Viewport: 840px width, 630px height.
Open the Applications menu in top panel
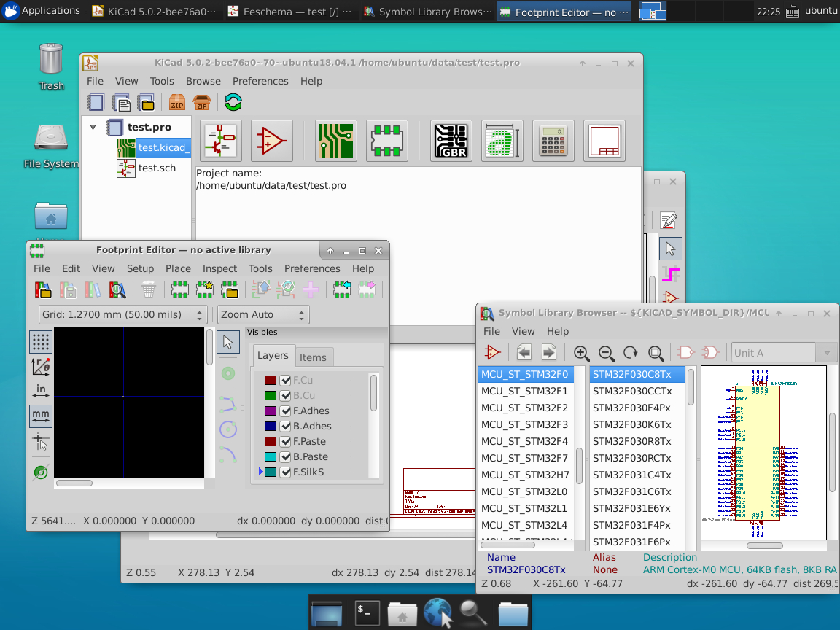42,10
